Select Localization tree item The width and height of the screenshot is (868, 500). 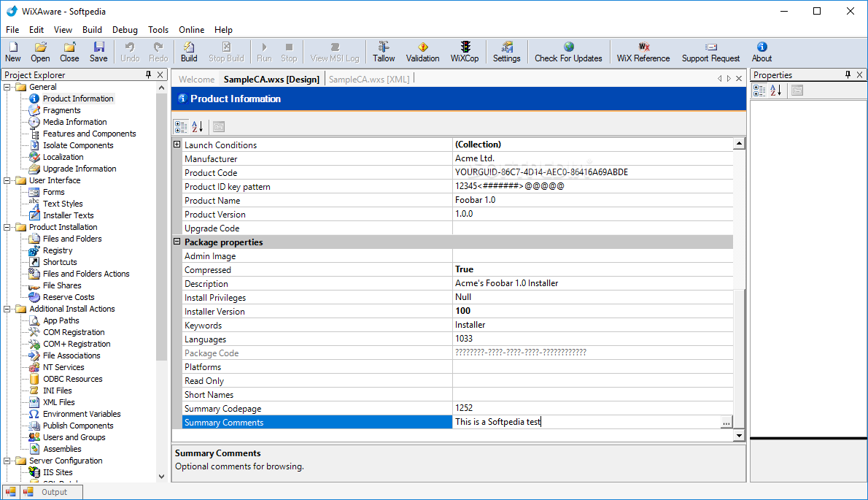(x=63, y=157)
